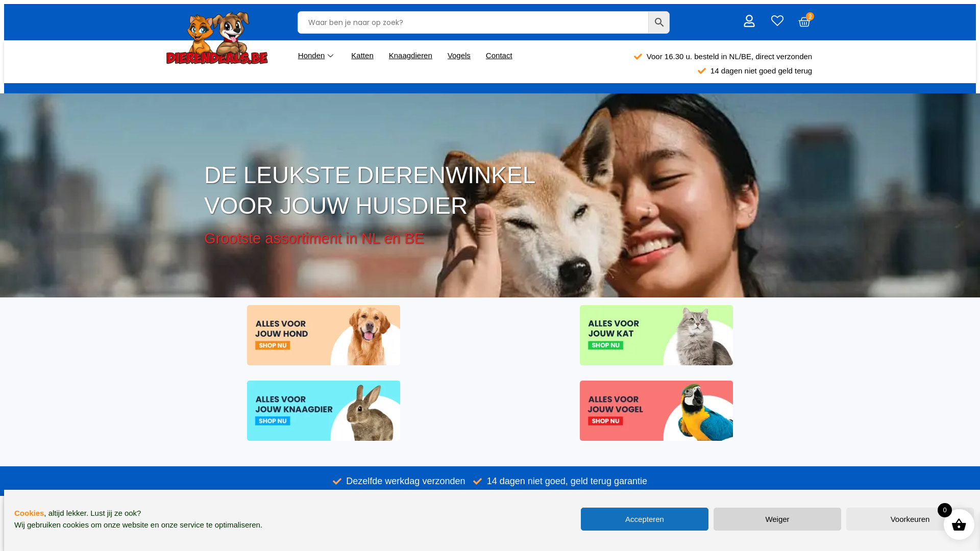
Task: Open the wishlist heart icon
Action: coord(777,20)
